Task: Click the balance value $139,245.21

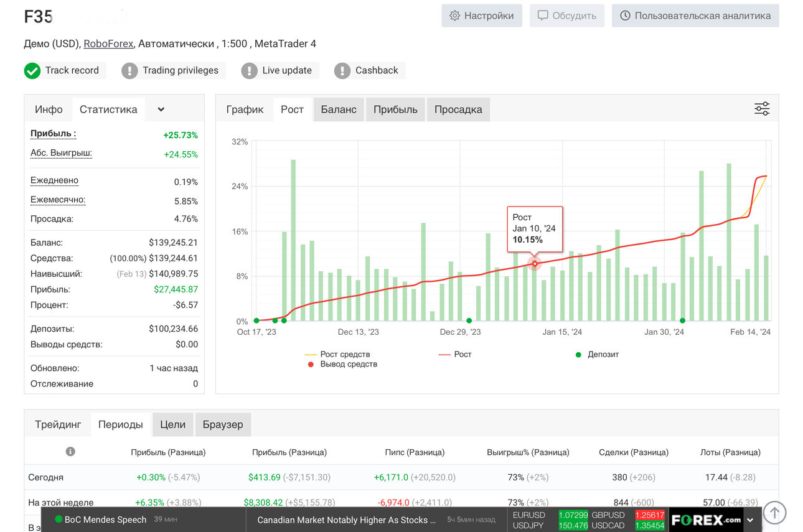Action: pos(173,243)
